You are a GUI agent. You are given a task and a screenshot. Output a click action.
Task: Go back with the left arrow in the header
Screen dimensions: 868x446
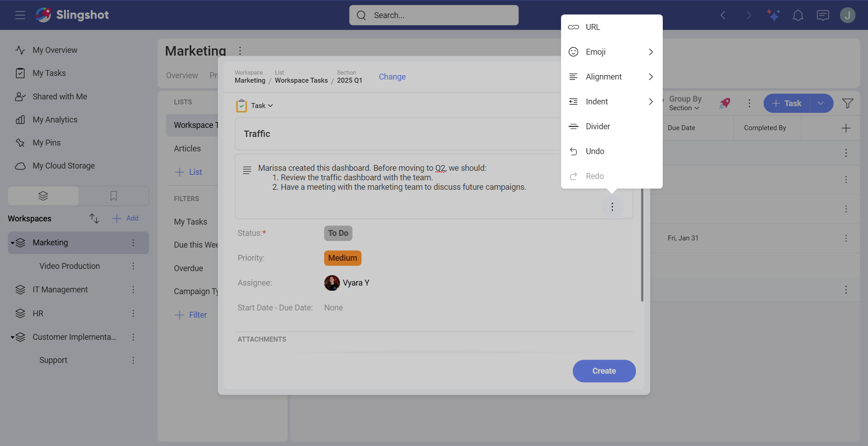click(723, 15)
